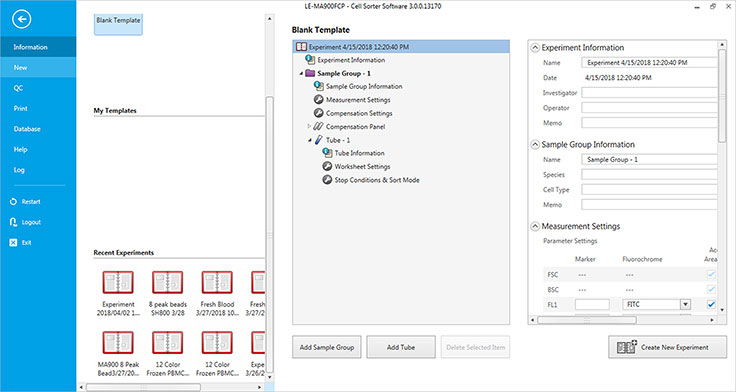Image resolution: width=736 pixels, height=392 pixels.
Task: Click the Tube - 1 test tube icon
Action: pyautogui.click(x=319, y=140)
